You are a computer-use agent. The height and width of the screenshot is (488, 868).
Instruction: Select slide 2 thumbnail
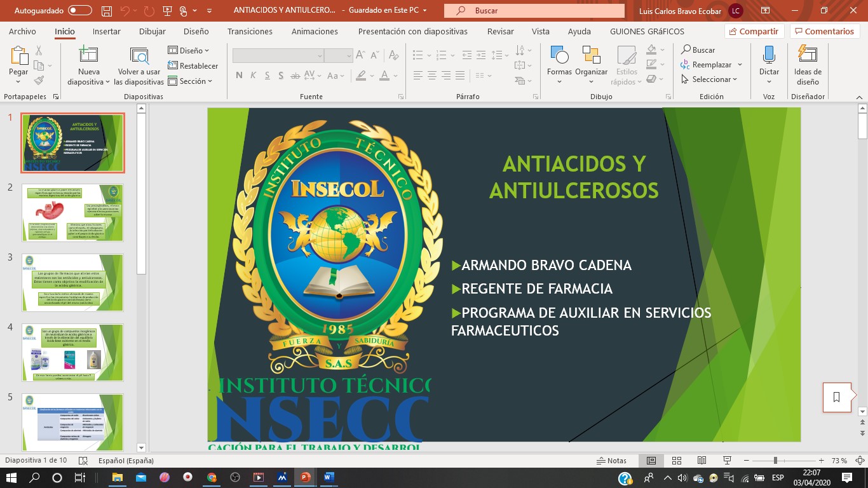coord(72,213)
